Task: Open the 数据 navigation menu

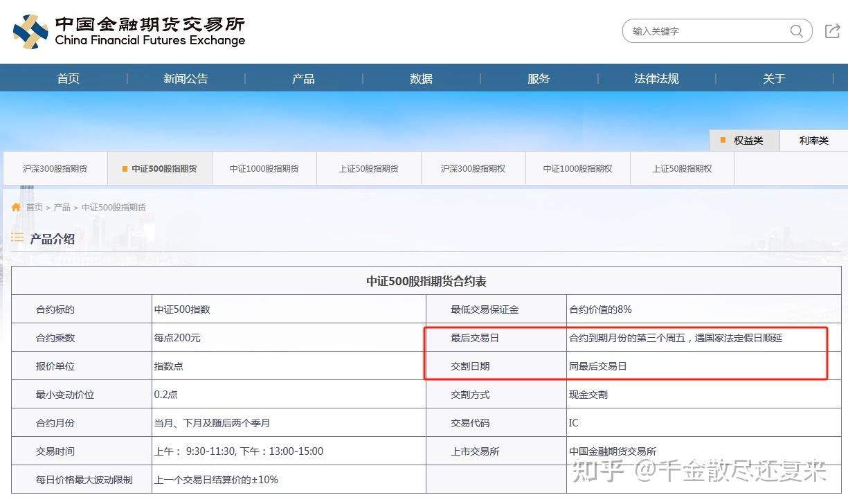Action: [x=421, y=78]
